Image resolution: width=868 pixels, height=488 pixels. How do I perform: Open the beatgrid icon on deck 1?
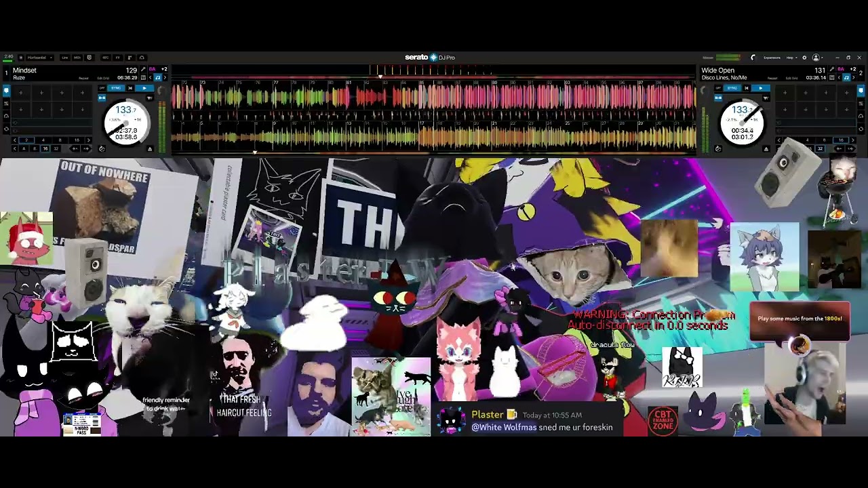pyautogui.click(x=143, y=78)
